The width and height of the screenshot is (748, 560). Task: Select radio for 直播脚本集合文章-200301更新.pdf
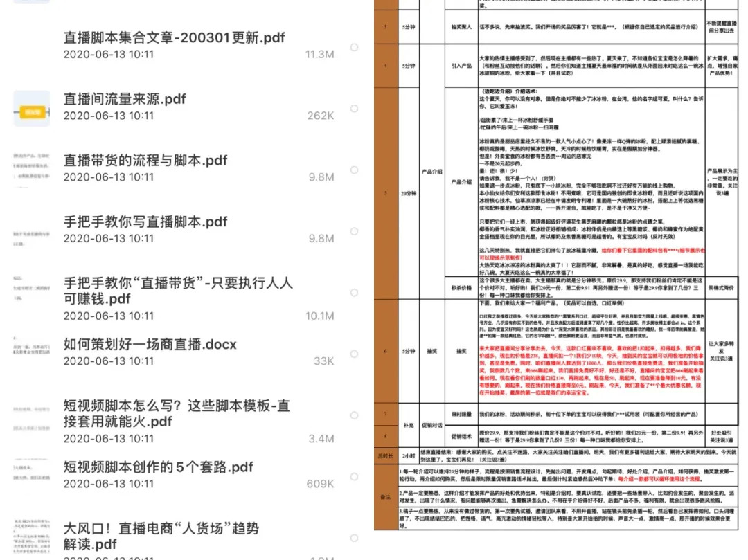(x=354, y=47)
